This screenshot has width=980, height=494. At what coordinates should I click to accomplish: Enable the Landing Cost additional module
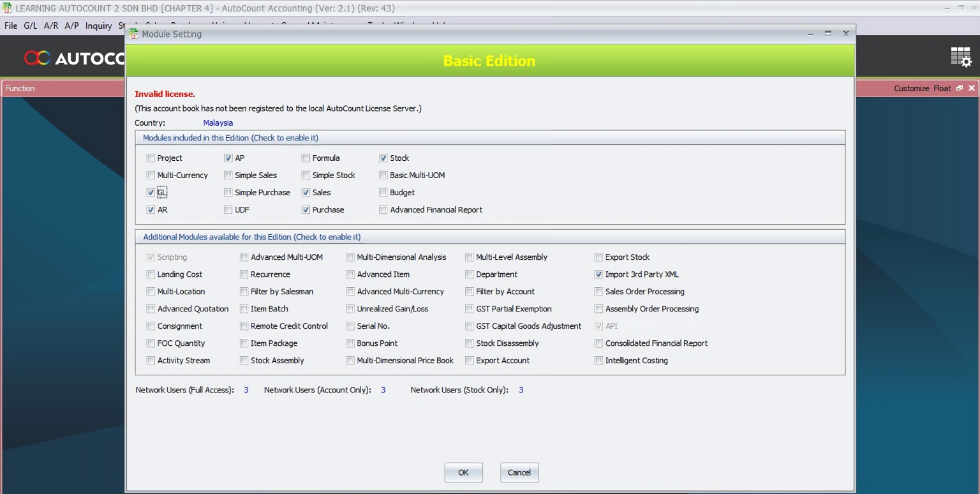[151, 274]
